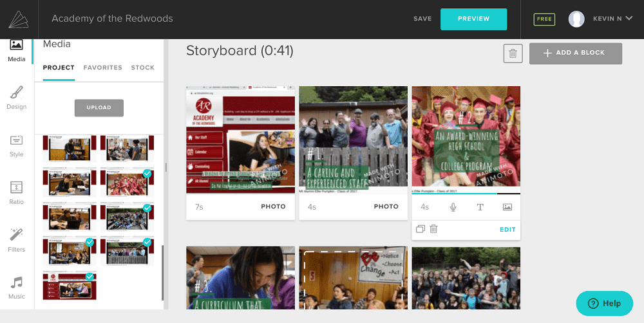The width and height of the screenshot is (644, 323).
Task: Open the Animoto logo home icon
Action: 19,19
